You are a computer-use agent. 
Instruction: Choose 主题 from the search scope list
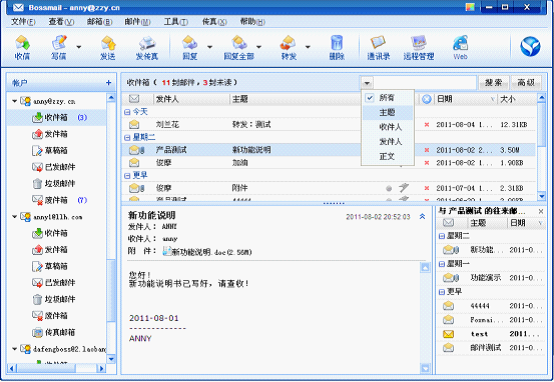(388, 112)
